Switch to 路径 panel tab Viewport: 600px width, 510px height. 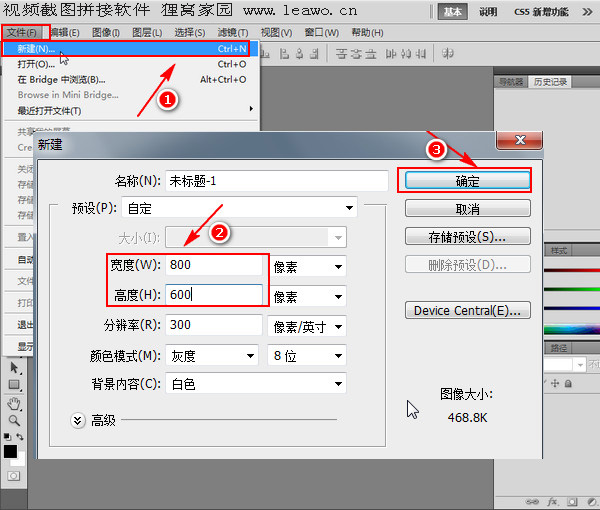pos(559,348)
